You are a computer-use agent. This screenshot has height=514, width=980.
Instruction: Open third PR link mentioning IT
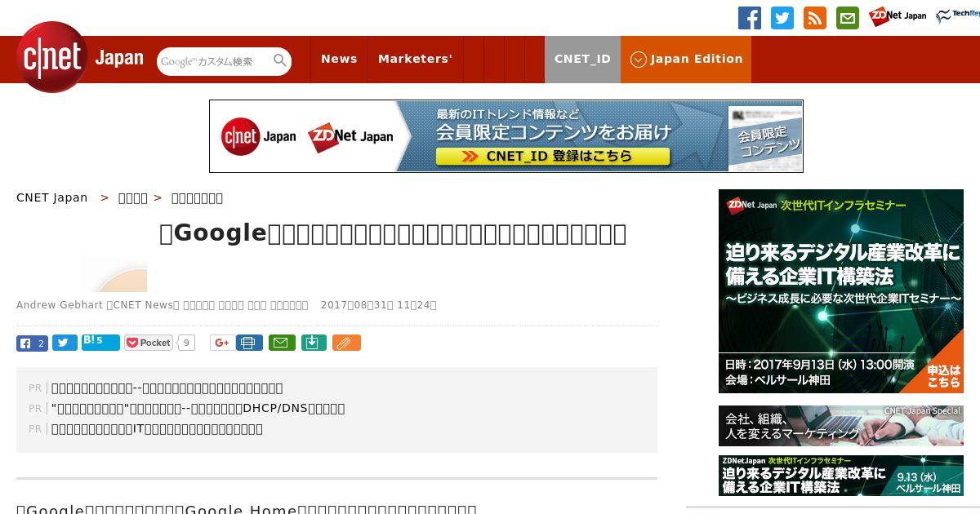click(157, 428)
